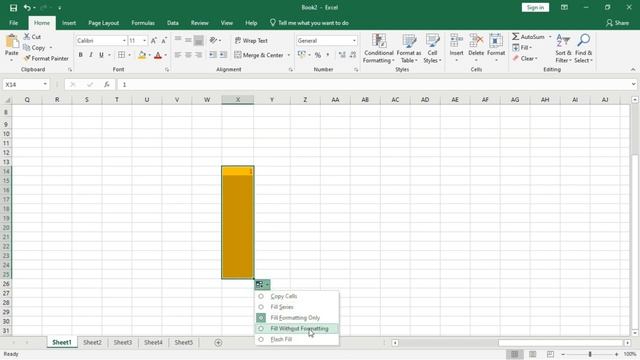Toggle Wrap Text
This screenshot has height=360, width=640.
pos(251,40)
